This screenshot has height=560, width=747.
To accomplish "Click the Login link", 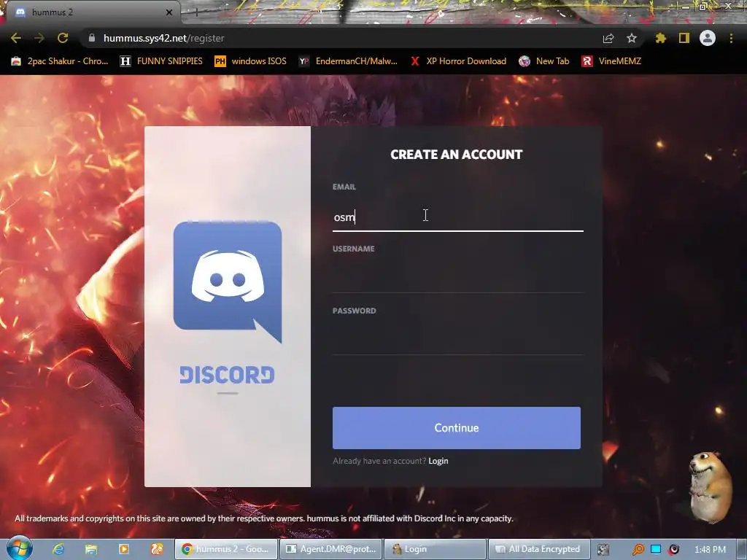I will coord(438,461).
